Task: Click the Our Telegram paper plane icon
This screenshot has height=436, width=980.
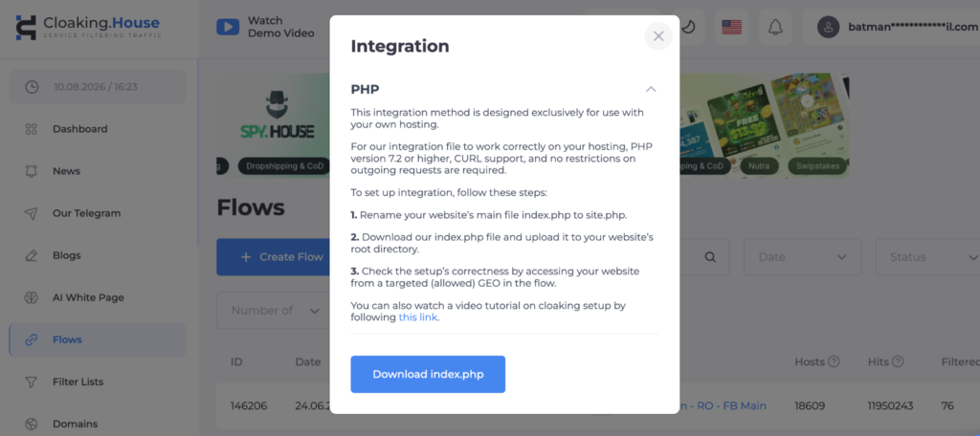Action: pyautogui.click(x=32, y=213)
